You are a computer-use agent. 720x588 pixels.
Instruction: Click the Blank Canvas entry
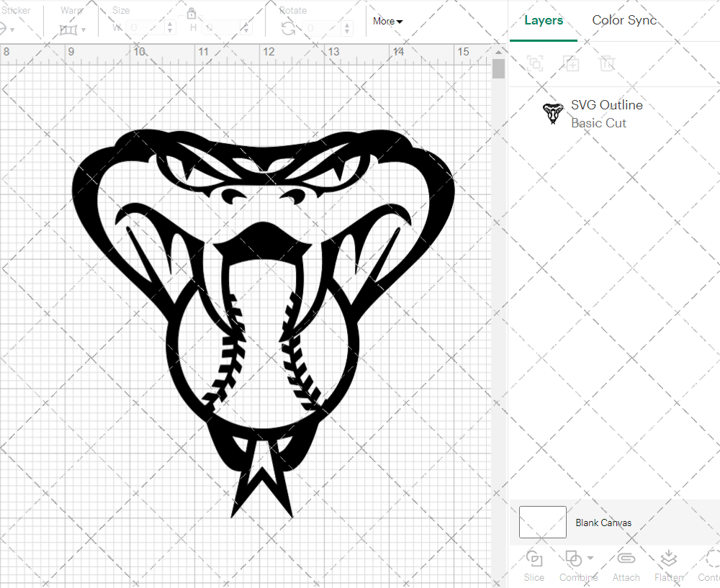(x=603, y=523)
